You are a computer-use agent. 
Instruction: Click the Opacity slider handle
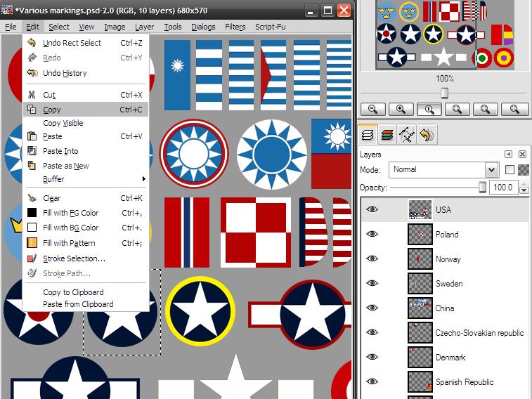click(x=482, y=187)
